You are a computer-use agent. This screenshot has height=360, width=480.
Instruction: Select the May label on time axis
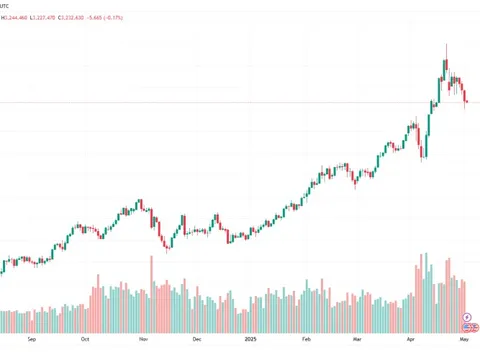464,339
